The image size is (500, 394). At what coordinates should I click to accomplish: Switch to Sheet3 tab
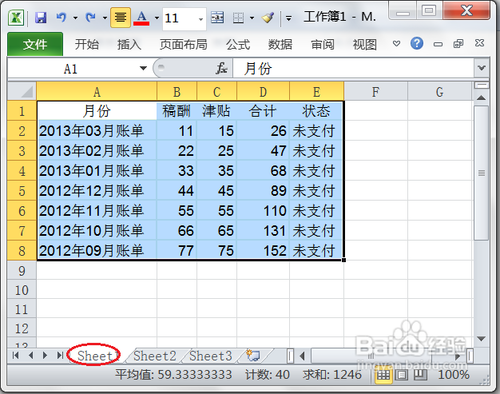(x=211, y=356)
